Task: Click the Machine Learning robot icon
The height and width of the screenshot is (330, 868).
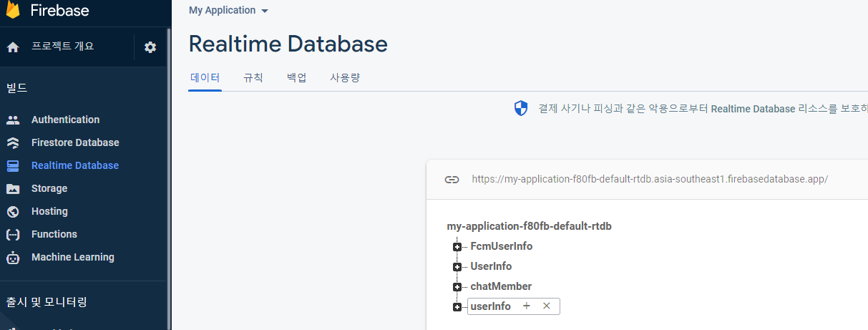Action: (13, 257)
